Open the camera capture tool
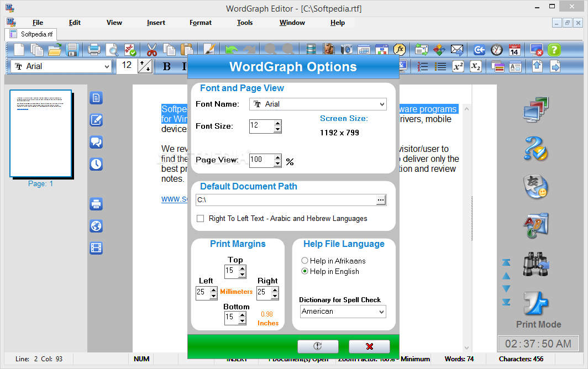Image resolution: width=588 pixels, height=369 pixels. [x=347, y=50]
